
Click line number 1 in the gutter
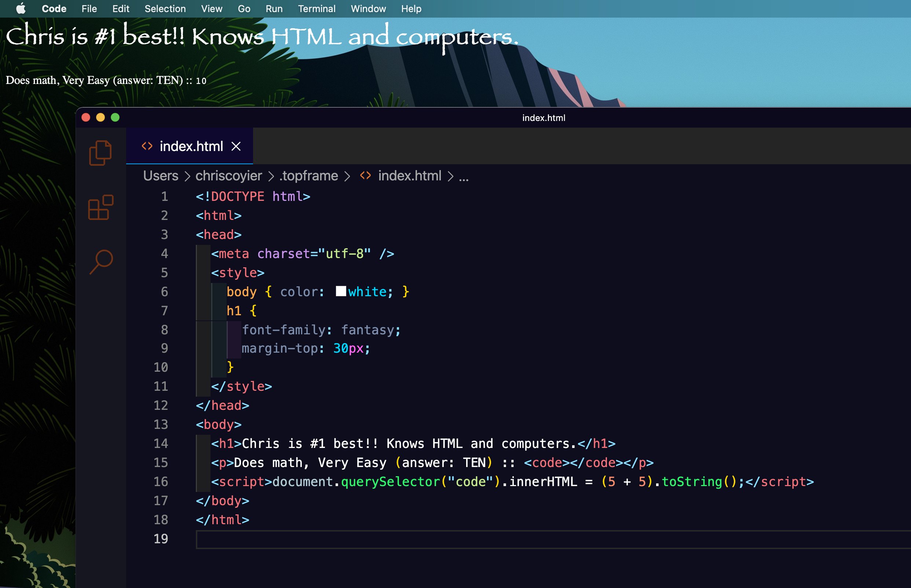pyautogui.click(x=164, y=196)
